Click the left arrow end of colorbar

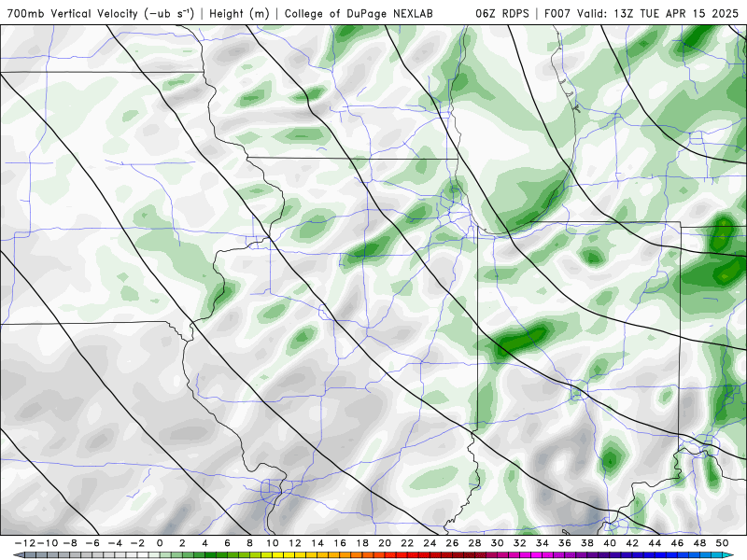[18, 555]
